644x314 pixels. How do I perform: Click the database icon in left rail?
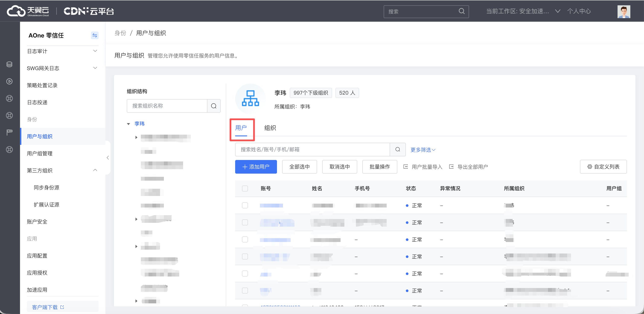point(10,64)
